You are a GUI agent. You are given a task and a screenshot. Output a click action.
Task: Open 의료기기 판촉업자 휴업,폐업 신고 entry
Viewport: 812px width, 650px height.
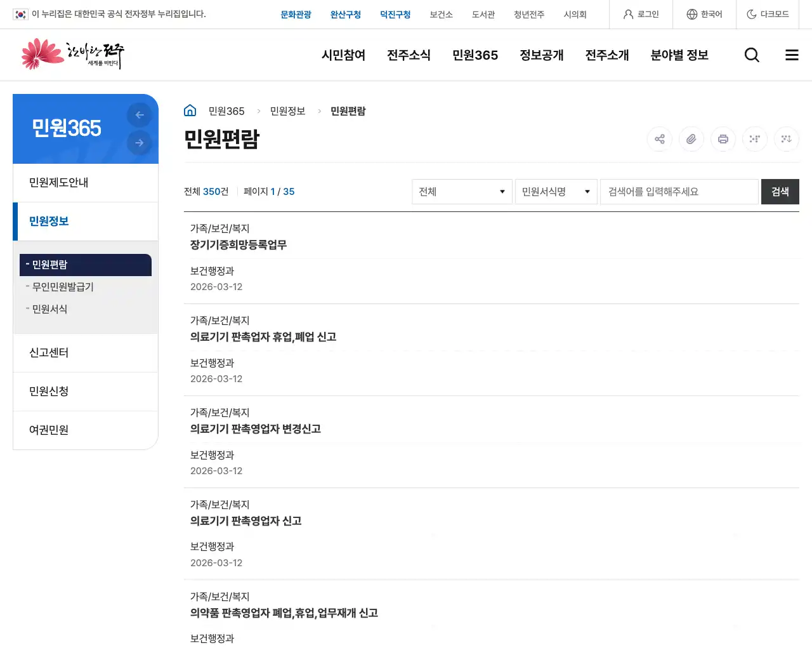[263, 337]
